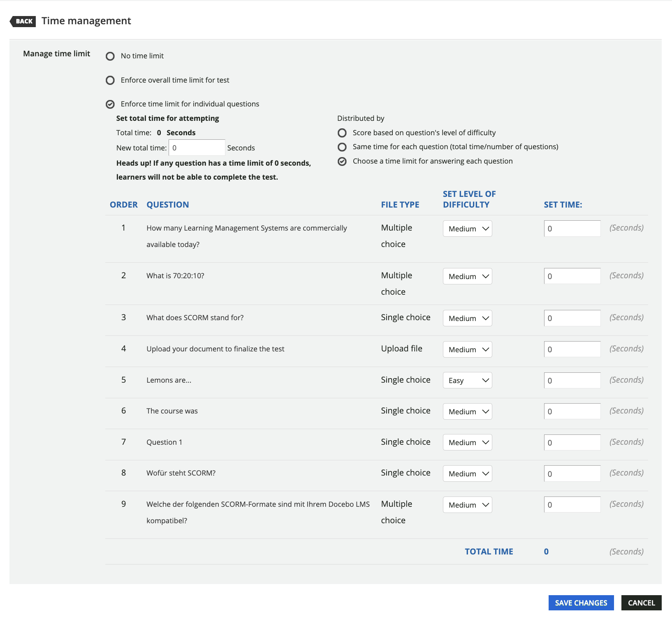Open difficulty dropdown for Upload your document question

tap(468, 349)
